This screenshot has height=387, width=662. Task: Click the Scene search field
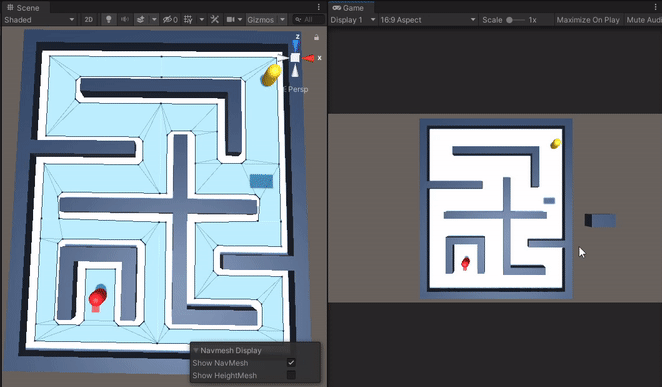point(309,20)
